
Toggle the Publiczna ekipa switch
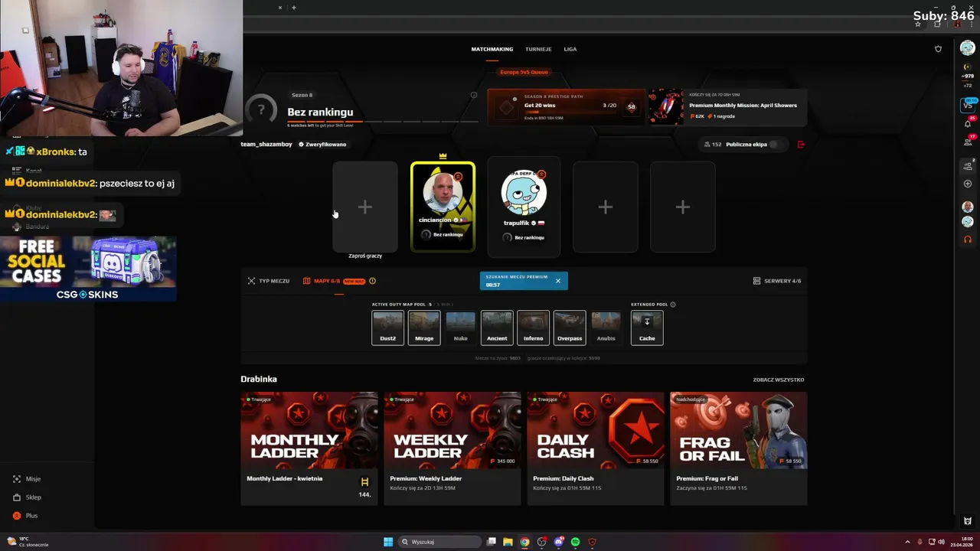(x=776, y=144)
